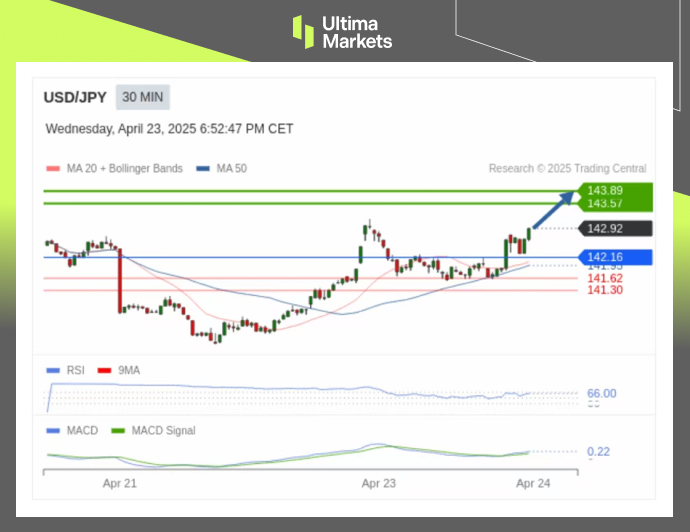Toggle the MA 50 series label
Viewport: 690px width, 532px height.
coord(232,169)
